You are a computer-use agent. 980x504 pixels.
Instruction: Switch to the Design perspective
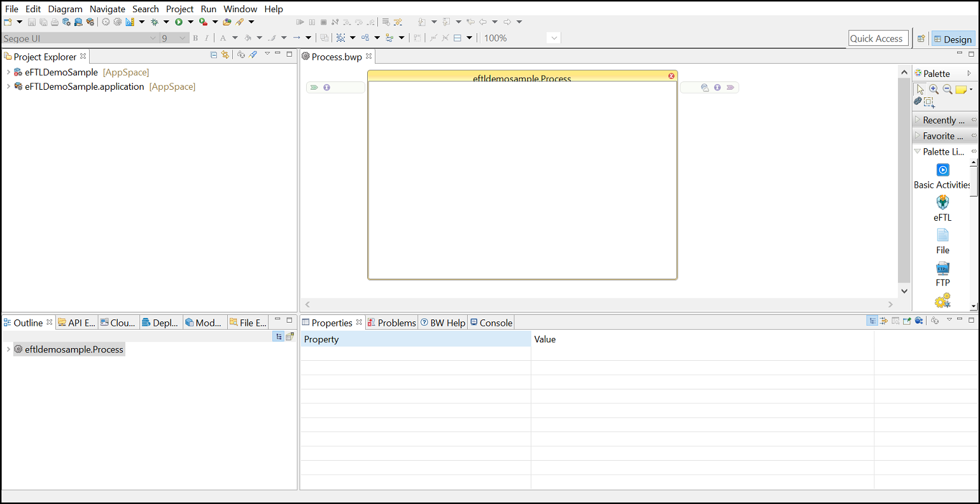tap(953, 39)
